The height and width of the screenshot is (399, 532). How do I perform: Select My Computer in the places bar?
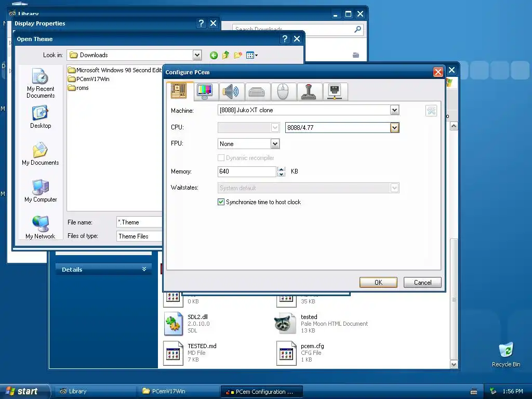(41, 191)
